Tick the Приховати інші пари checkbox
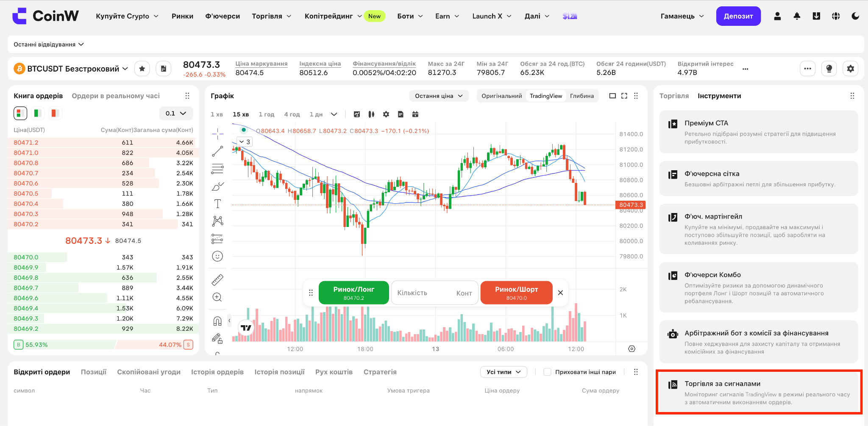 click(547, 372)
